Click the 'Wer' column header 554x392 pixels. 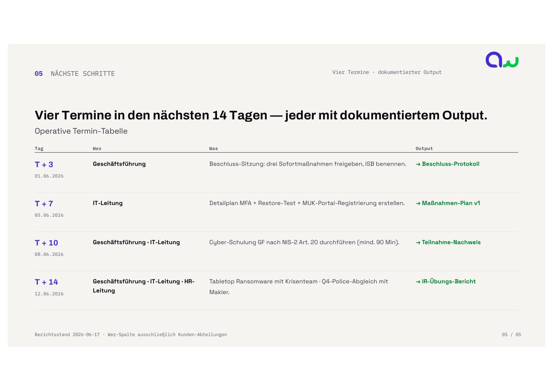(97, 148)
